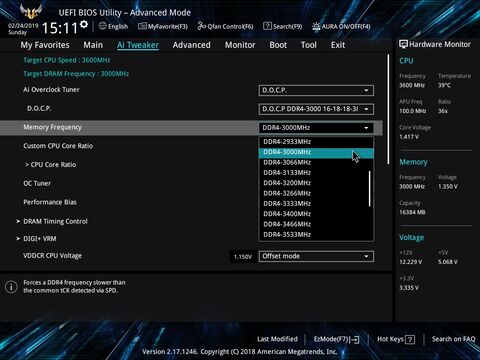Open the Exit tab
This screenshot has height=360, width=480.
click(x=338, y=45)
